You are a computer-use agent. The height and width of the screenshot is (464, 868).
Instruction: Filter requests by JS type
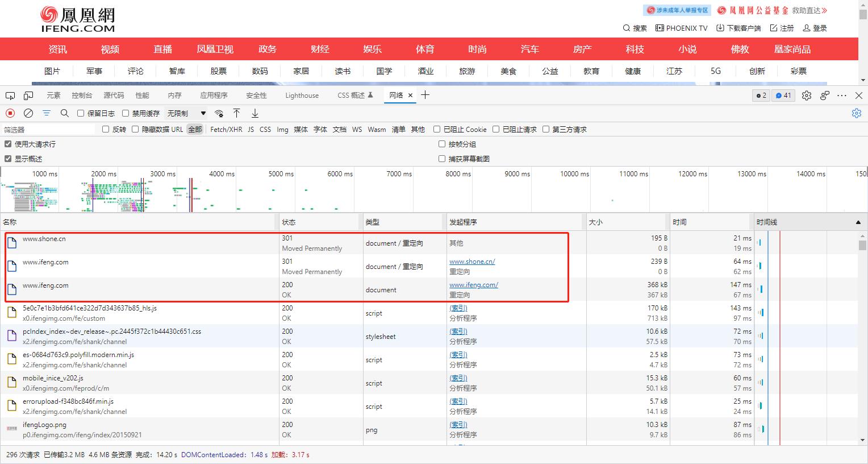pyautogui.click(x=251, y=129)
